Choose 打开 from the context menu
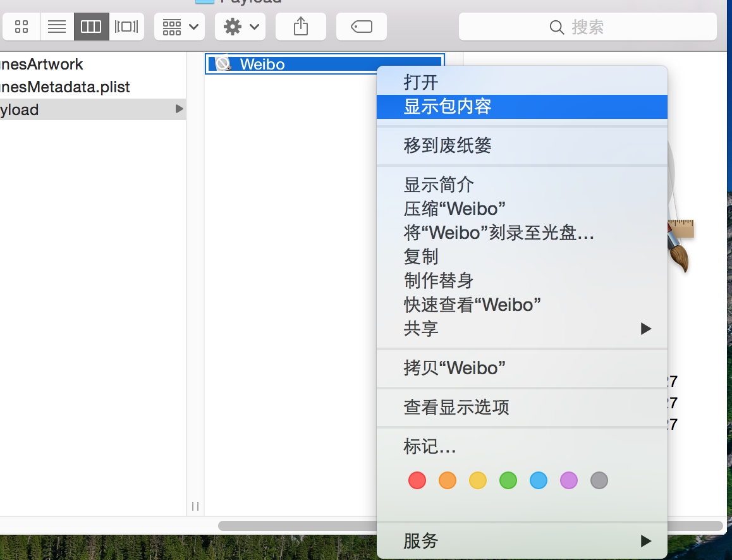The height and width of the screenshot is (560, 732). tap(522, 83)
